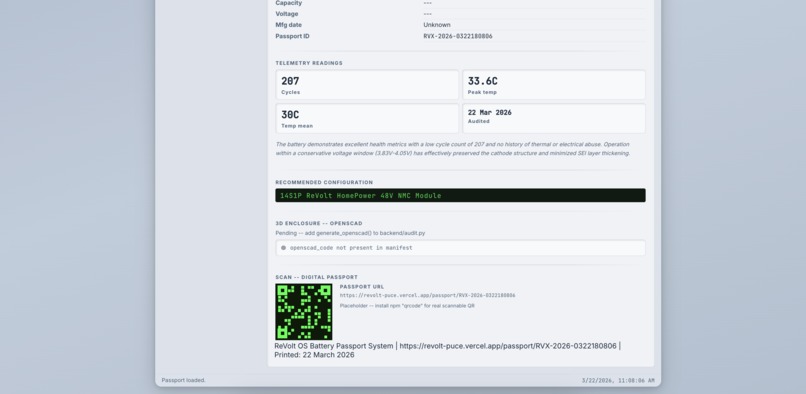
Task: Click the 3D ENCLOSURE -- OPENSCAD heading
Action: point(319,224)
